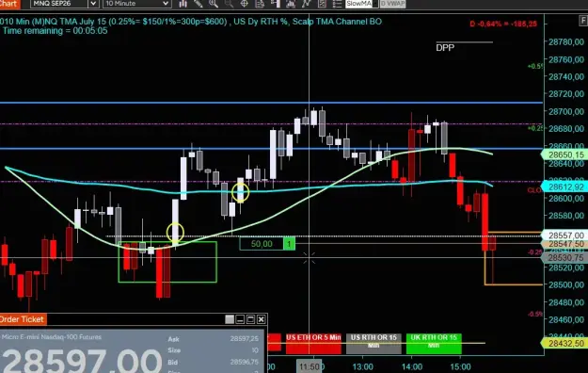
Task: Switch to the Chart tab
Action: click(x=9, y=4)
